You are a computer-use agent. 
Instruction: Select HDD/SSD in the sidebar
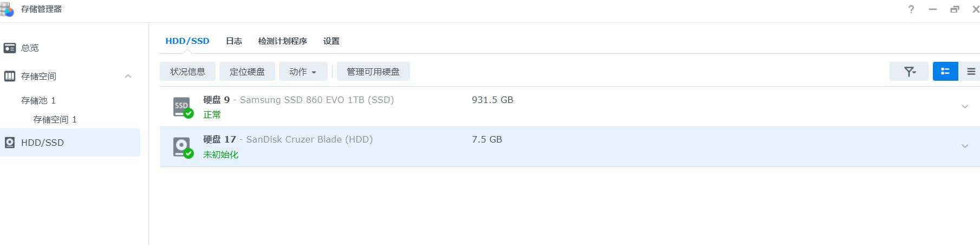70,143
